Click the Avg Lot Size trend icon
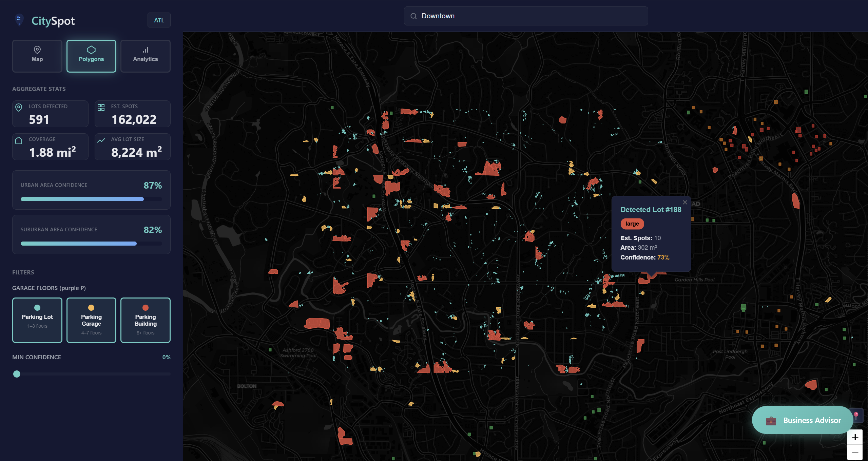This screenshot has width=868, height=461. 101,140
